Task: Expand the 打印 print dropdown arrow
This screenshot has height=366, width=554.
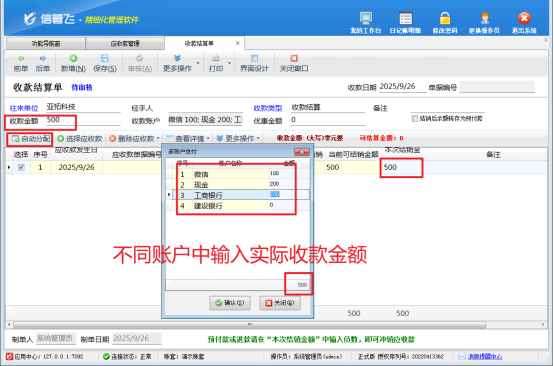Action: pos(229,63)
